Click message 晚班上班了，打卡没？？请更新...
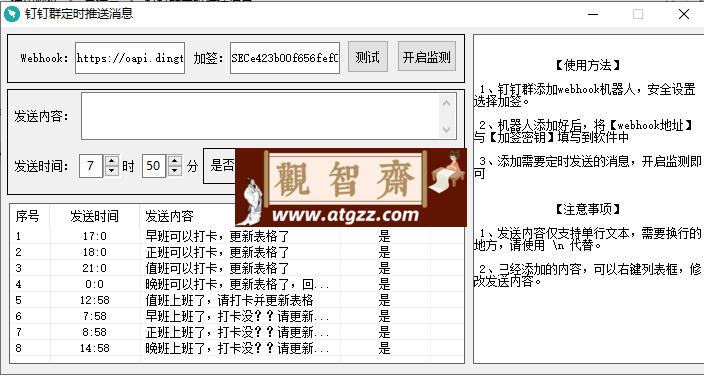The width and height of the screenshot is (704, 375). (x=237, y=348)
